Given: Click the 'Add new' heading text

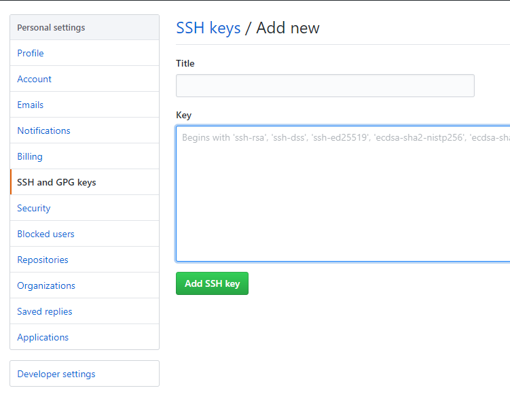Looking at the screenshot, I should (288, 28).
